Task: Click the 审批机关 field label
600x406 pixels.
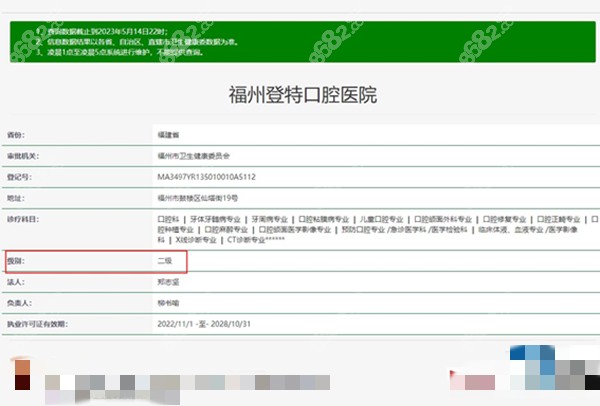Action: (x=23, y=156)
